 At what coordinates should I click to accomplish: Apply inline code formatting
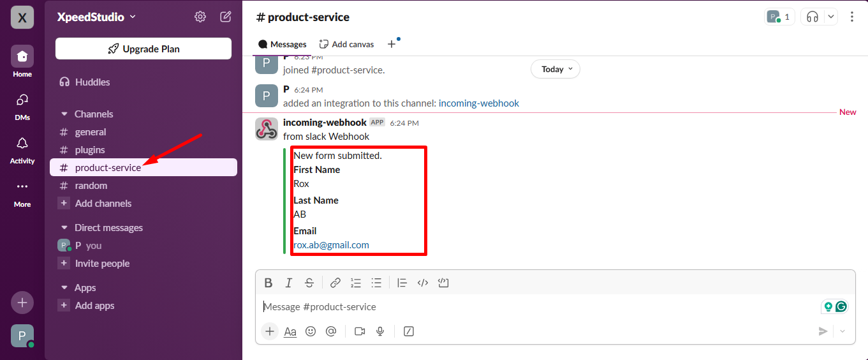tap(422, 283)
